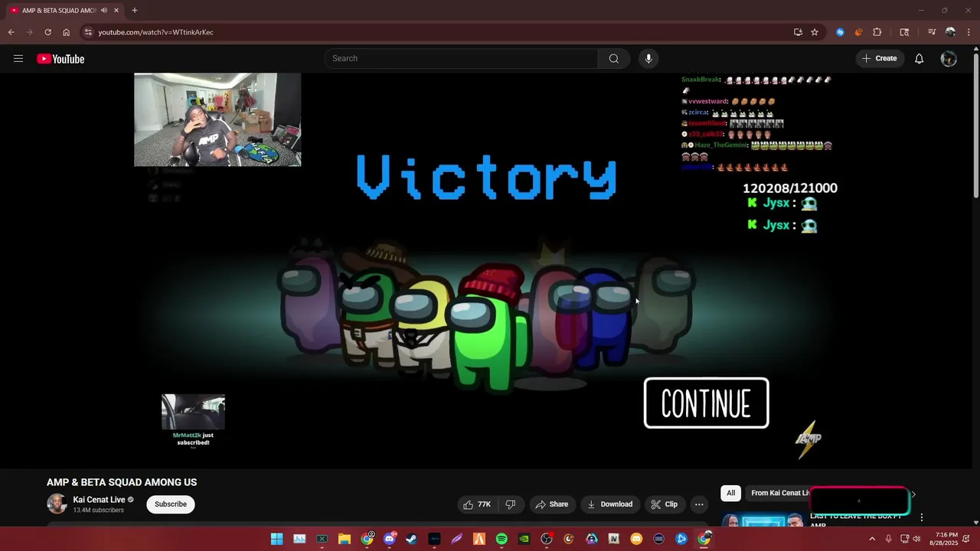
Task: Open the YouTube guide hamburger menu
Action: 18,59
